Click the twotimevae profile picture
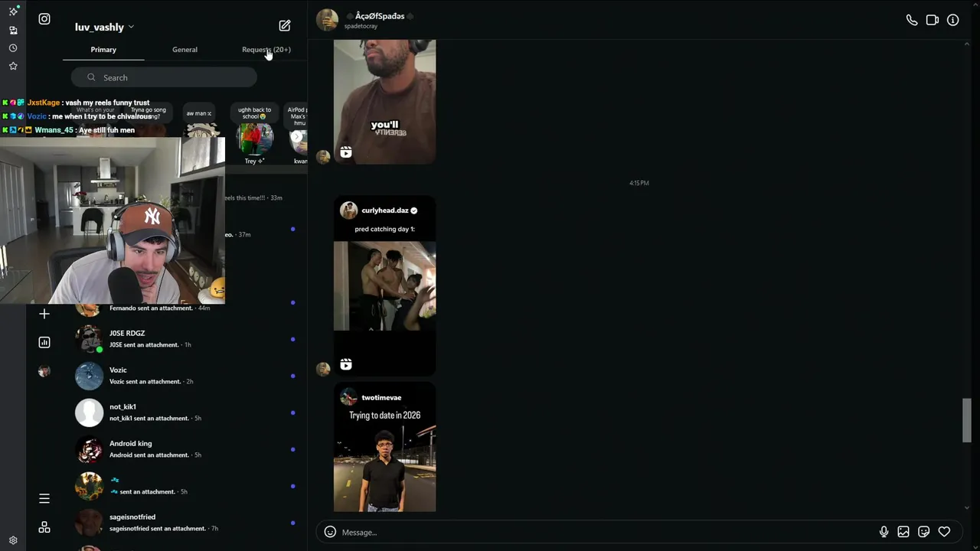Image resolution: width=980 pixels, height=551 pixels. click(x=349, y=398)
